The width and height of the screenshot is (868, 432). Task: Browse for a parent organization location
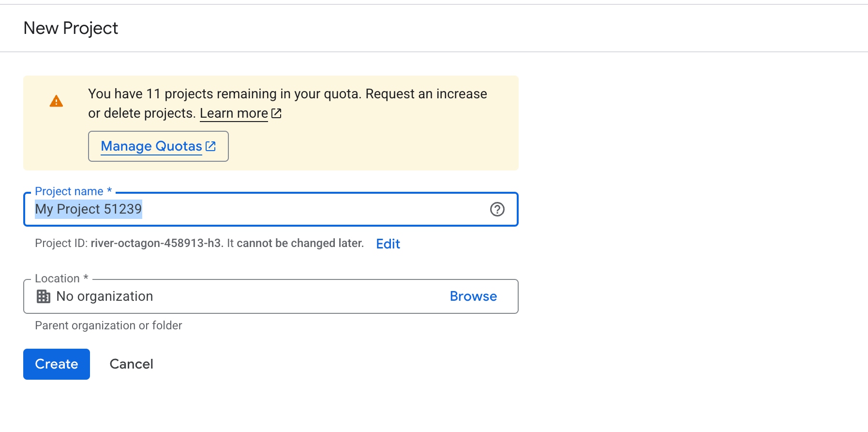tap(473, 296)
